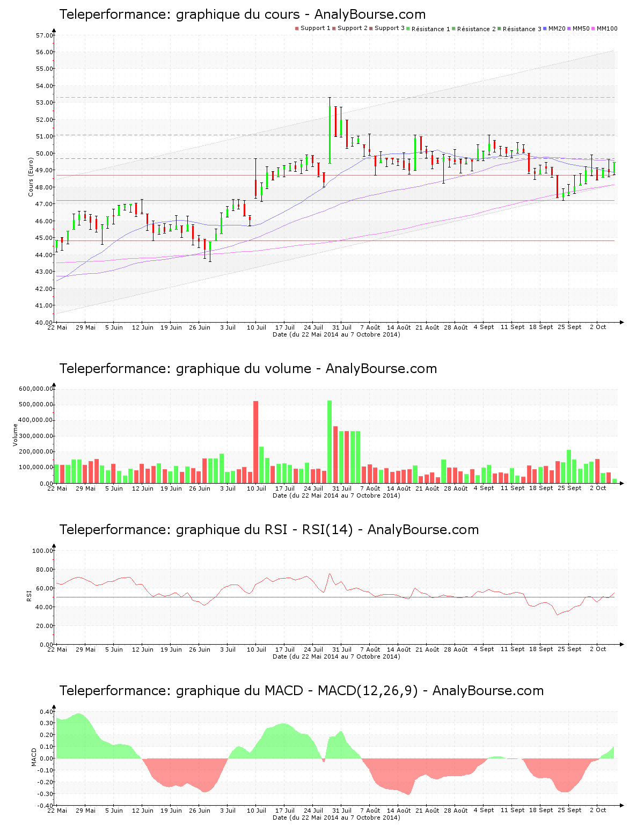This screenshot has height=832, width=644.
Task: Click the 300,000.00 volume axis value
Action: [35, 436]
